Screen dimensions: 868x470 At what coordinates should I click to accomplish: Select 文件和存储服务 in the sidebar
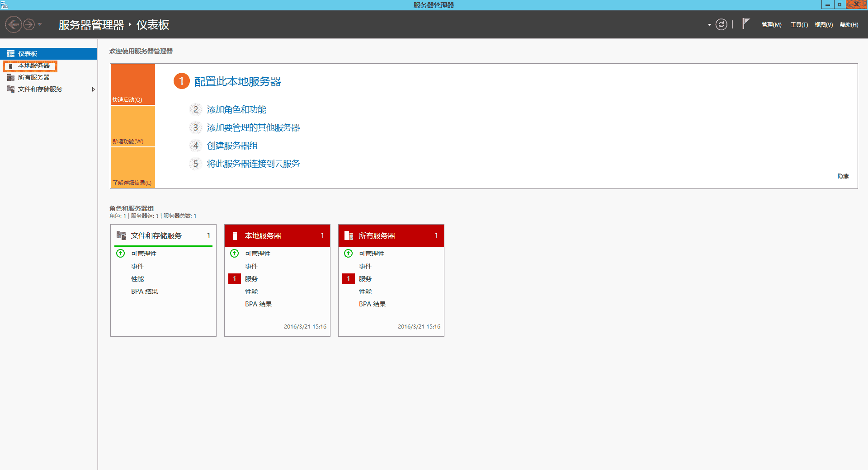48,89
